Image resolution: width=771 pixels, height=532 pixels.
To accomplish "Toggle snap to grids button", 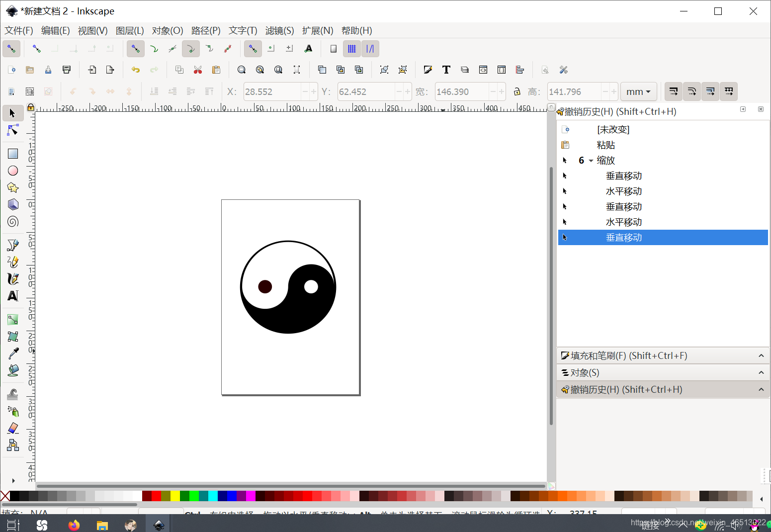I will tap(352, 49).
